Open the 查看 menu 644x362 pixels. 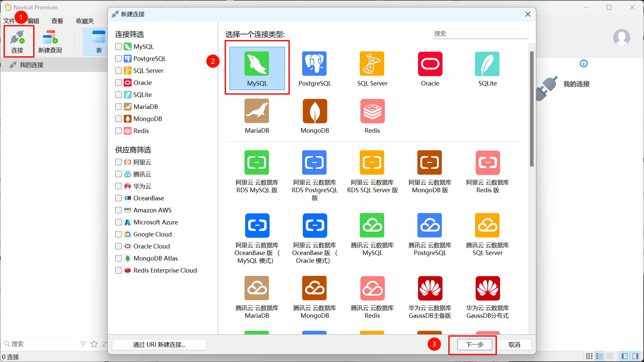57,21
